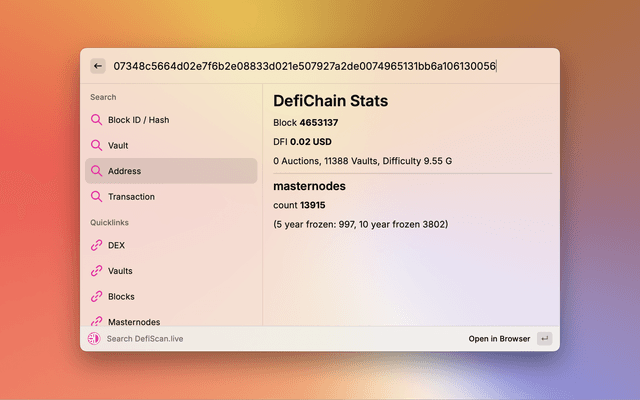Click the Enter key icon in footer
This screenshot has height=400, width=640.
544,339
